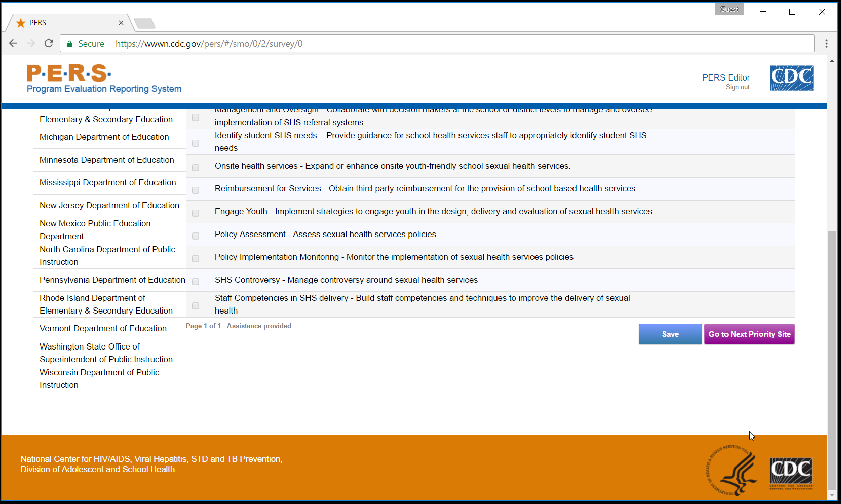This screenshot has width=841, height=504.
Task: Click the 'Page 1 of 1 - Assistance provided' label
Action: [239, 326]
